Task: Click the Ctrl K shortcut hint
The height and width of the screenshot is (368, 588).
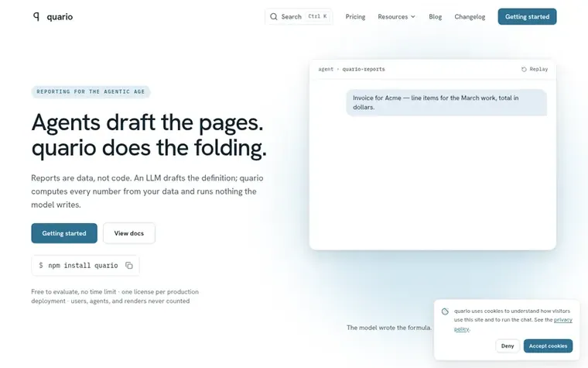Action: [x=317, y=16]
